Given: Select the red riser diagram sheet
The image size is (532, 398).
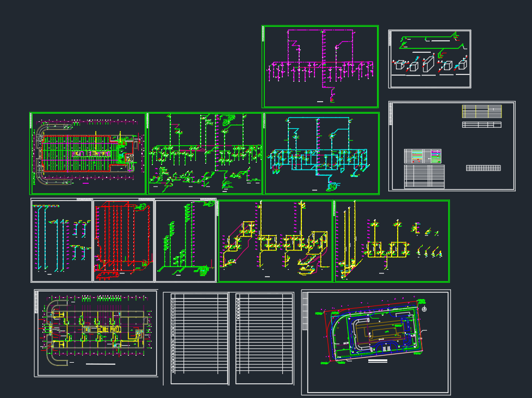Looking at the screenshot, I should click(x=123, y=240).
